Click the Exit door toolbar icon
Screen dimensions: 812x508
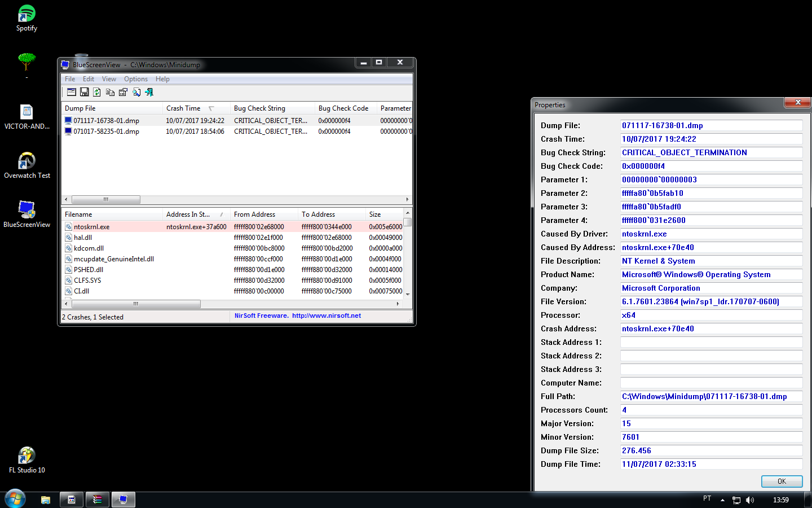[149, 92]
